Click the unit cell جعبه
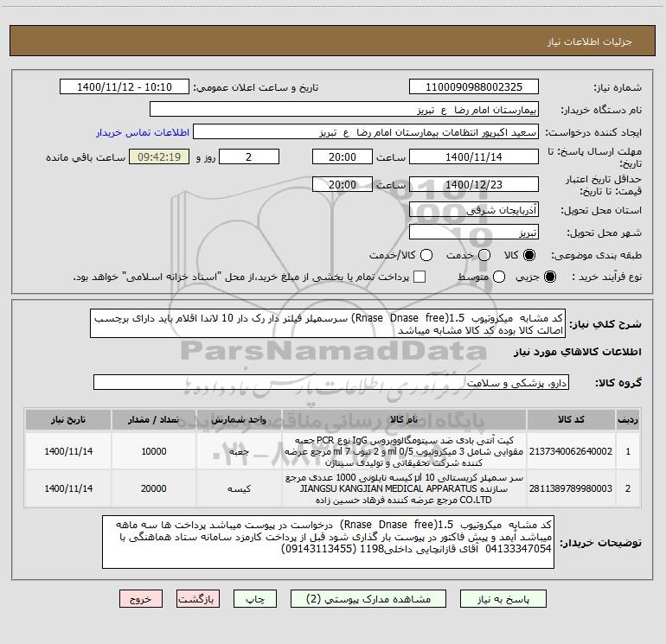Screen dimensions: 666x644 pyautogui.click(x=239, y=451)
